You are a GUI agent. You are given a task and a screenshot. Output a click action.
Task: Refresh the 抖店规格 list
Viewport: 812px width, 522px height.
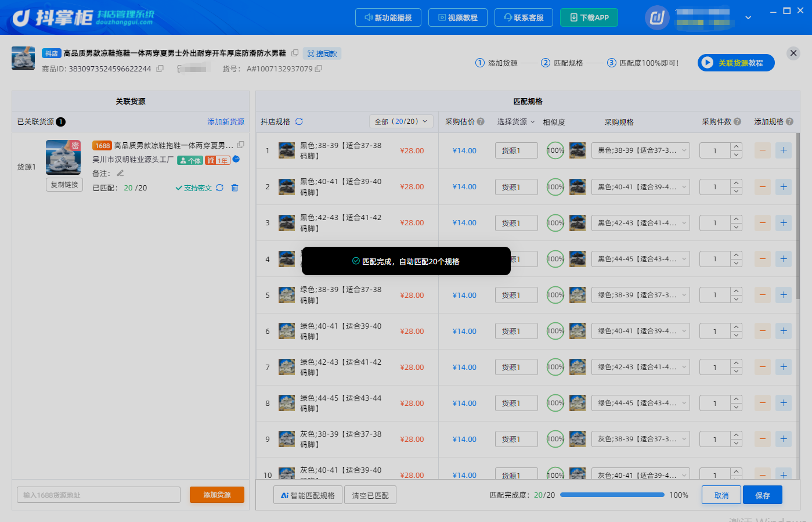click(x=299, y=121)
